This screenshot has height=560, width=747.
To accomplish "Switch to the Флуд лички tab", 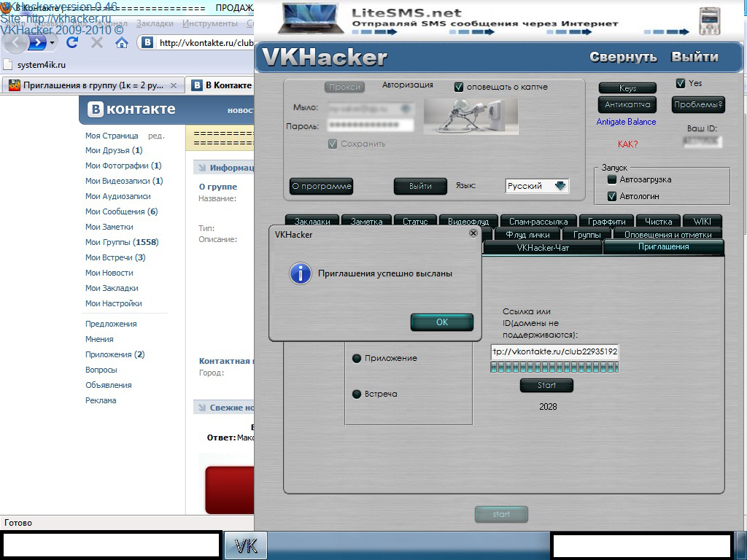I will (x=527, y=234).
